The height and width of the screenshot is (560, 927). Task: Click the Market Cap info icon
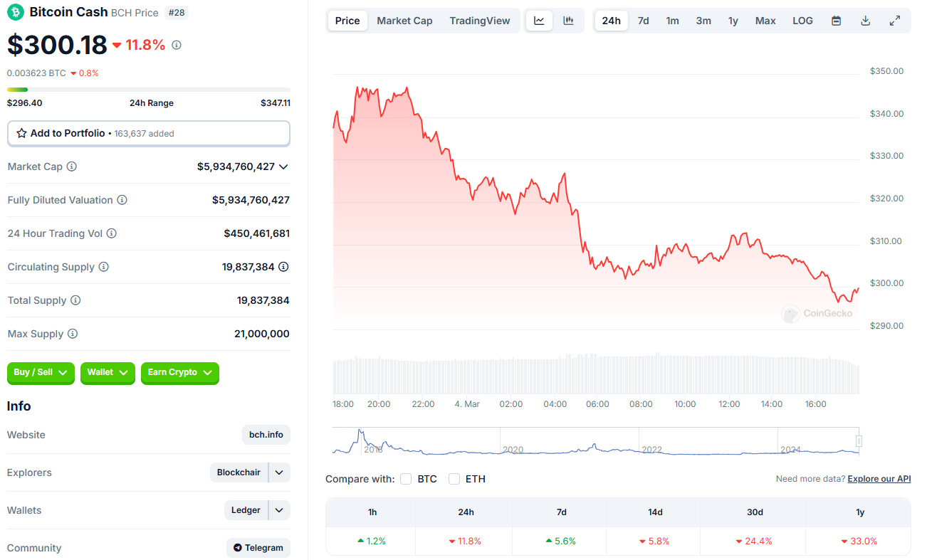point(71,167)
